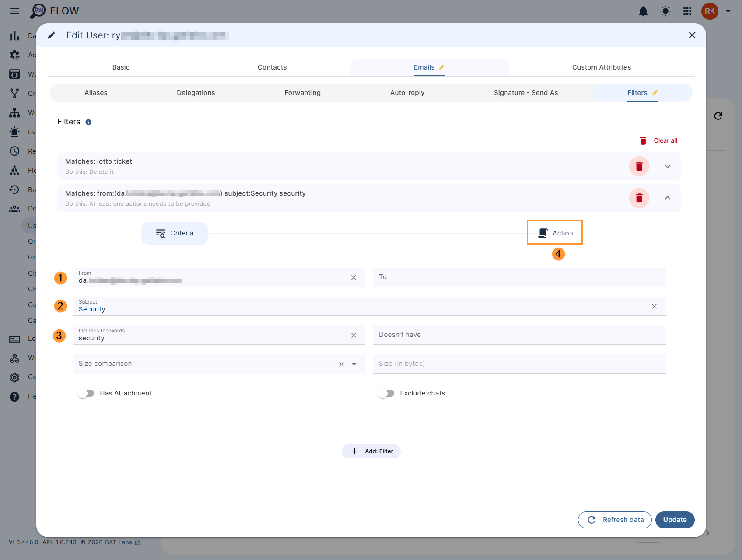Click the Update button
Screen dimensions: 742x560
[x=675, y=520]
